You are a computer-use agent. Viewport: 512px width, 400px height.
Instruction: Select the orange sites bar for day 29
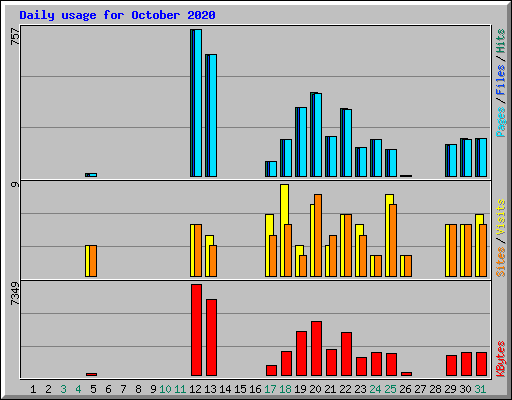tap(453, 250)
